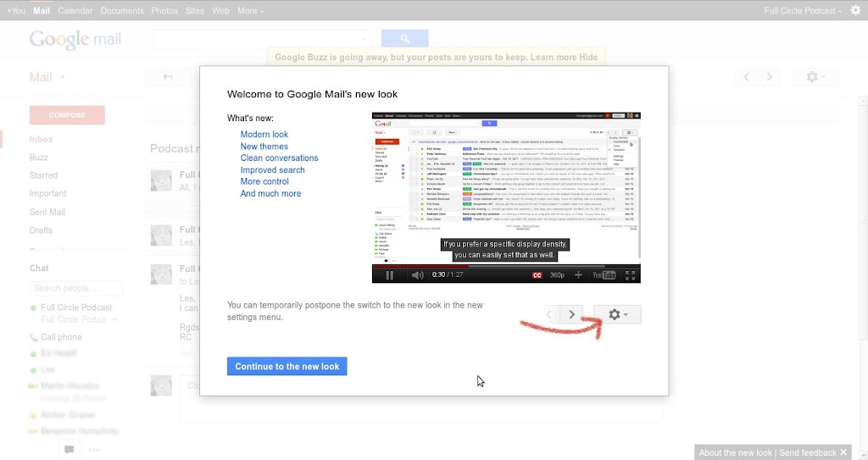868x460 pixels.
Task: Close the new look feedback bar
Action: [843, 452]
